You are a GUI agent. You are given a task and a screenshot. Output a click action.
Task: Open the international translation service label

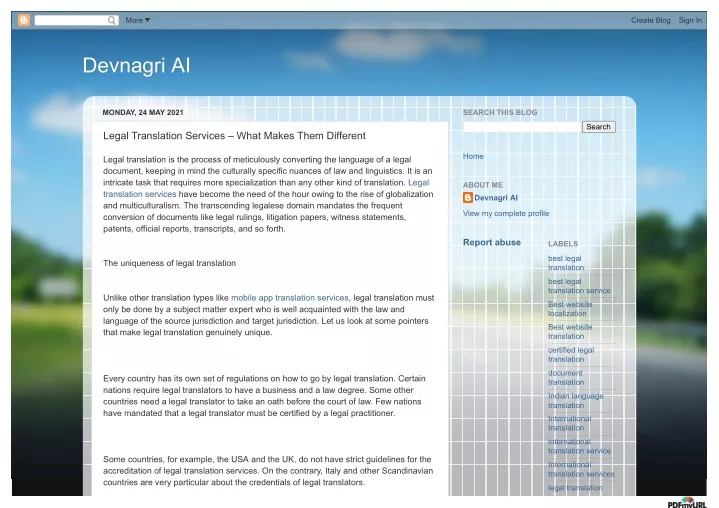click(579, 446)
